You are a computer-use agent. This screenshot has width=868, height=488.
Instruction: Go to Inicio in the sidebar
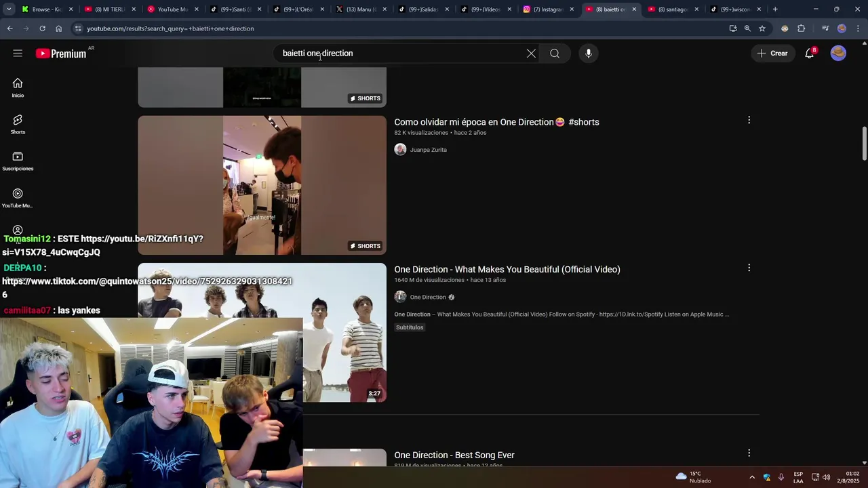tap(18, 87)
